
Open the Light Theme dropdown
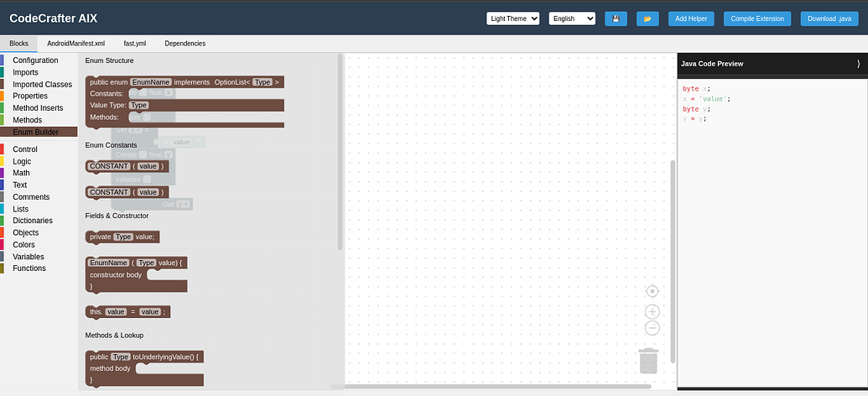pyautogui.click(x=512, y=18)
